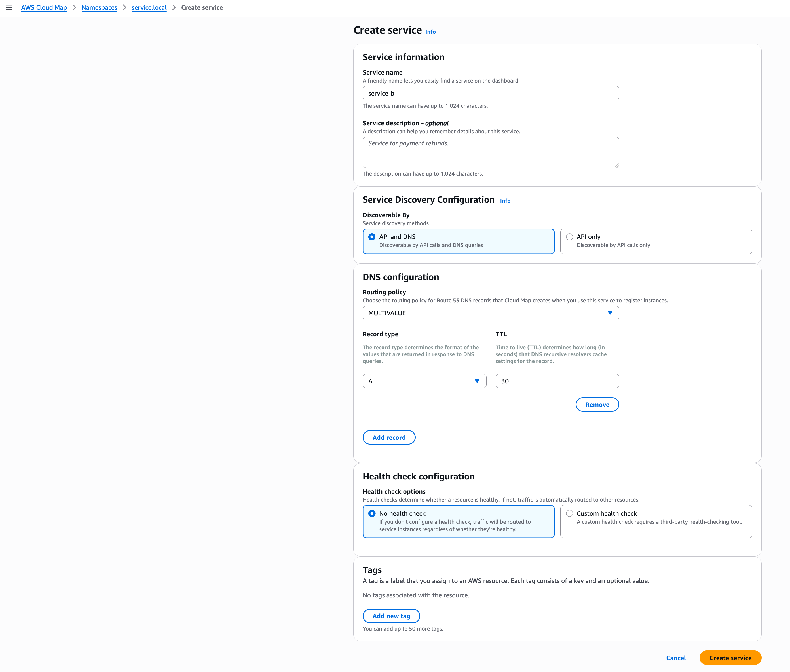Click Add new tag button
The width and height of the screenshot is (790, 672).
point(391,616)
